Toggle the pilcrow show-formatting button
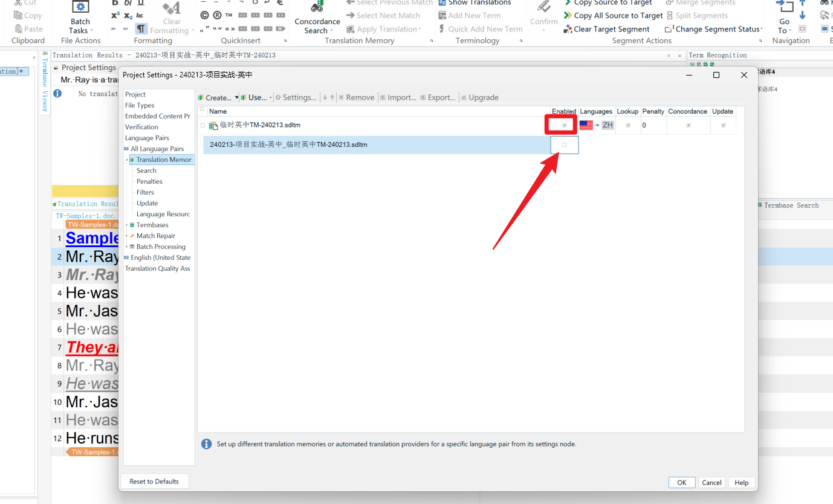 [x=141, y=29]
